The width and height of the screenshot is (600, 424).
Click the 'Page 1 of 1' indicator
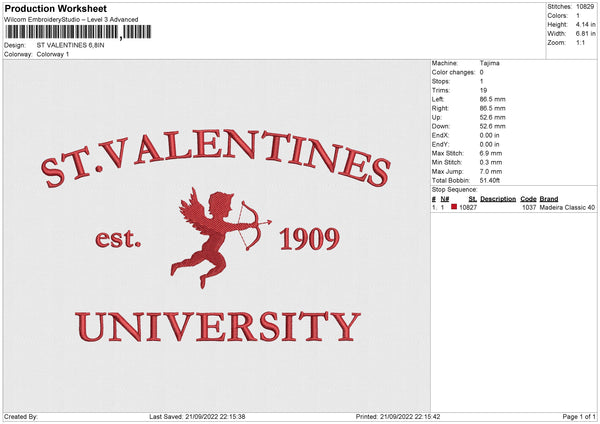[579, 417]
